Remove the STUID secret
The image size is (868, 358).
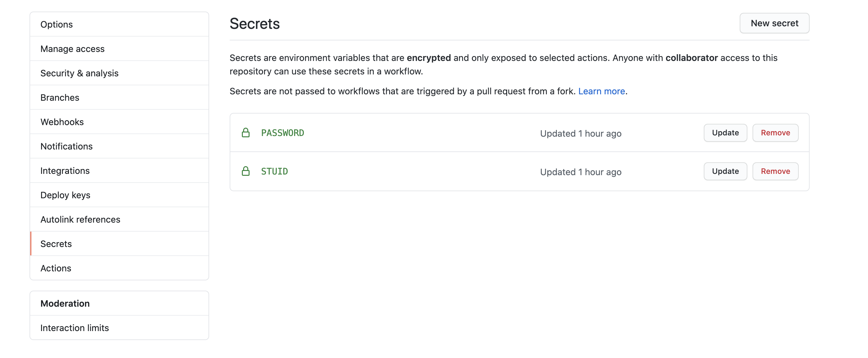click(775, 171)
